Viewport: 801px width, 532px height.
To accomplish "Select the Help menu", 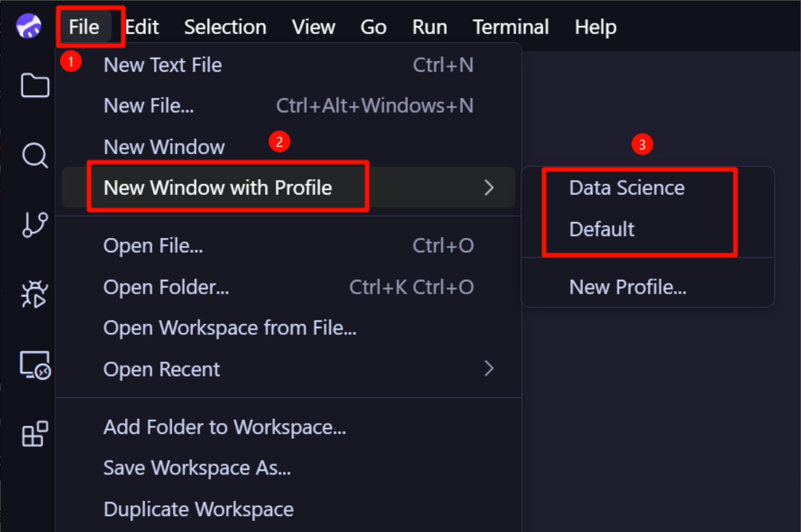I will (x=595, y=26).
